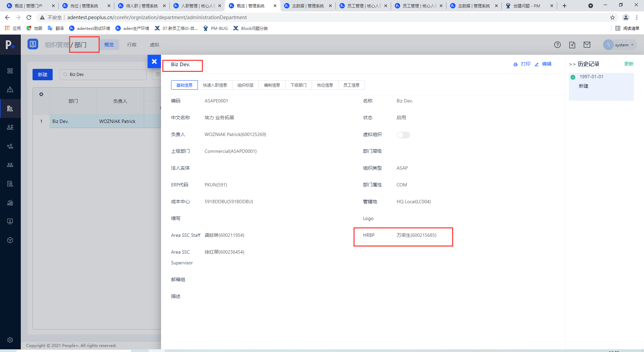Collapse the 历史记录 panel with >> arrow
This screenshot has width=644, height=352.
(572, 64)
